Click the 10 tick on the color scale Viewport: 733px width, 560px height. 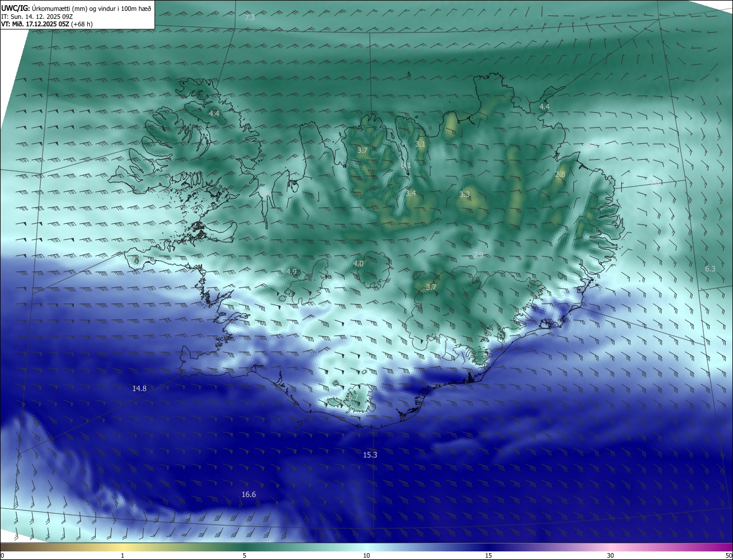click(366, 555)
